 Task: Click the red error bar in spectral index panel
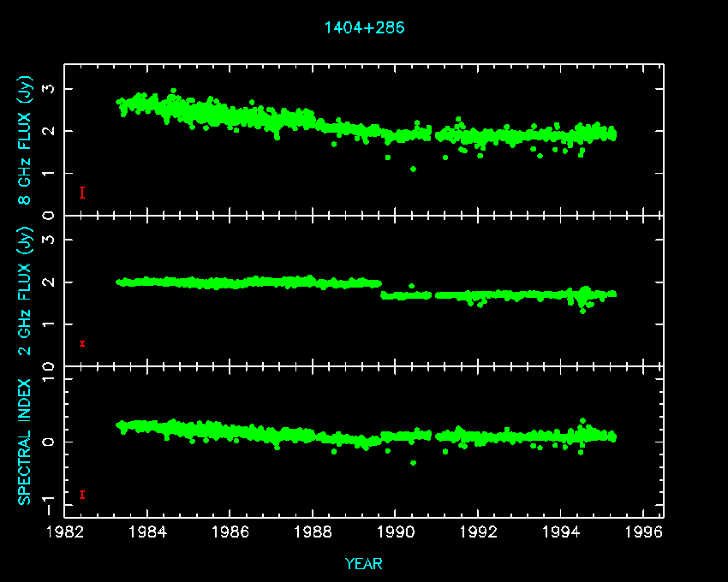pos(82,494)
